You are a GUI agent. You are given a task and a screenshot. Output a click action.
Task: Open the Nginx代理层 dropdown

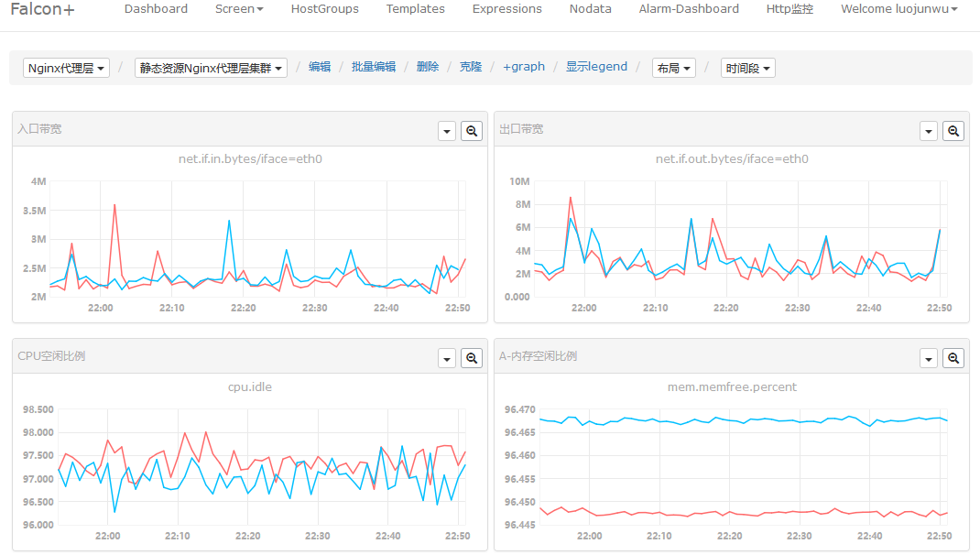66,68
